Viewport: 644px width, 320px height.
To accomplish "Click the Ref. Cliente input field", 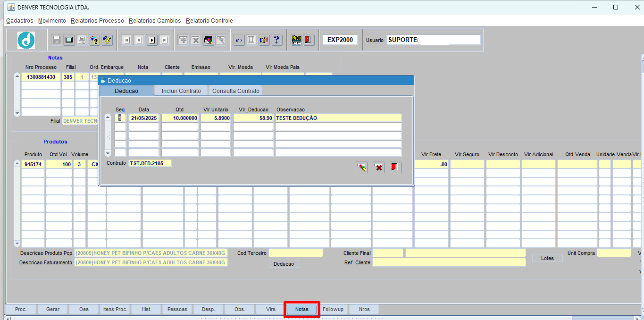I will tap(449, 262).
